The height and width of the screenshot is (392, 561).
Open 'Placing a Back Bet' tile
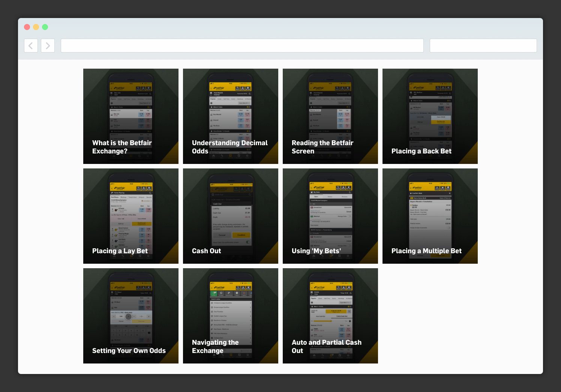click(430, 116)
